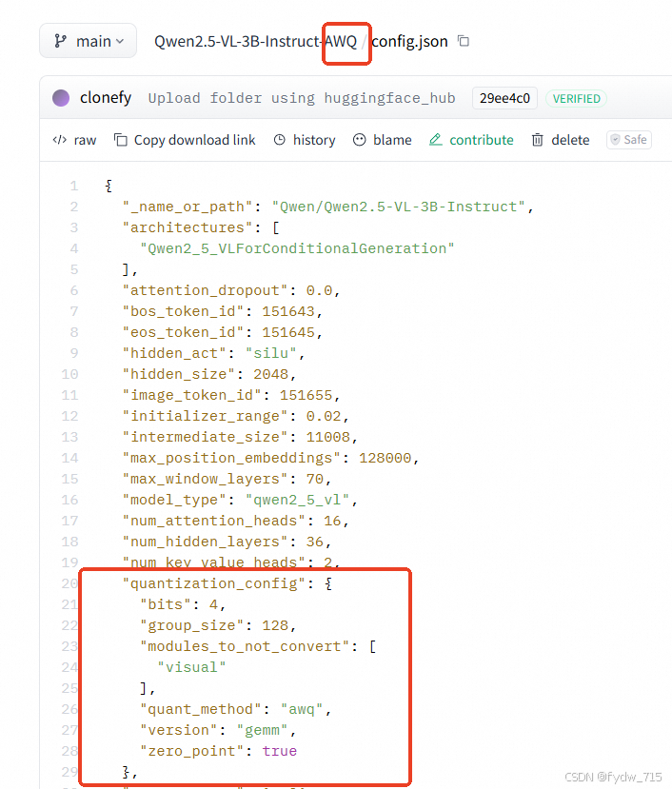
Task: Click the "image_token_id" value 151655
Action: tap(306, 395)
